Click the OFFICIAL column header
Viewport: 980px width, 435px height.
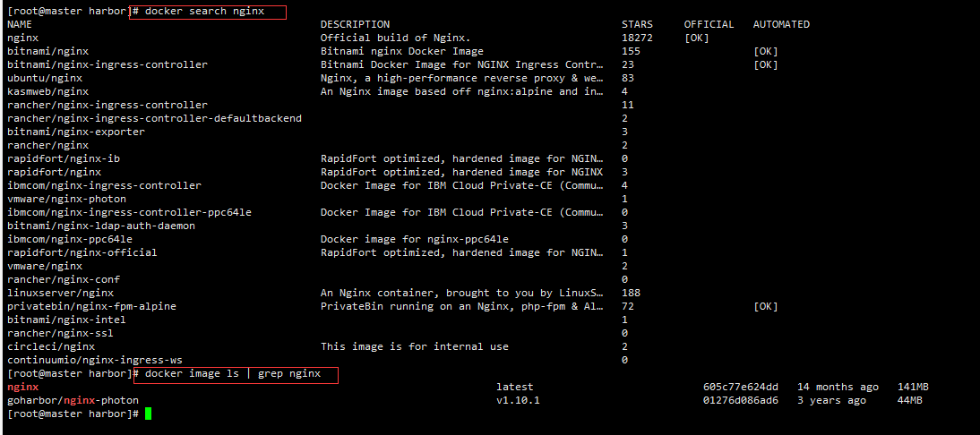(709, 24)
